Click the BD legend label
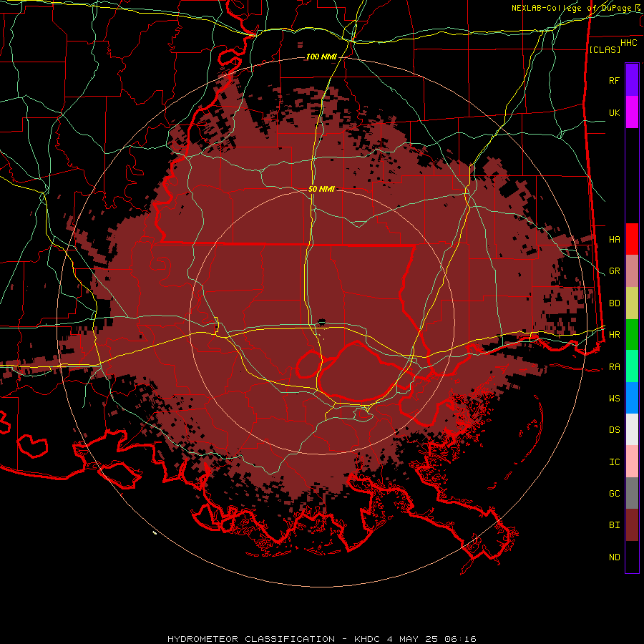Image resolution: width=644 pixels, height=644 pixels. (615, 303)
